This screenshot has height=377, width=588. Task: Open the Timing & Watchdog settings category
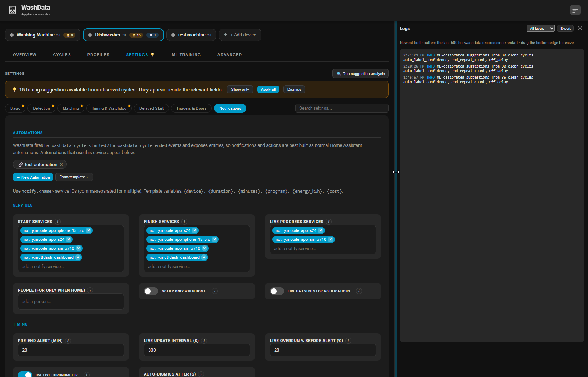[x=109, y=108]
